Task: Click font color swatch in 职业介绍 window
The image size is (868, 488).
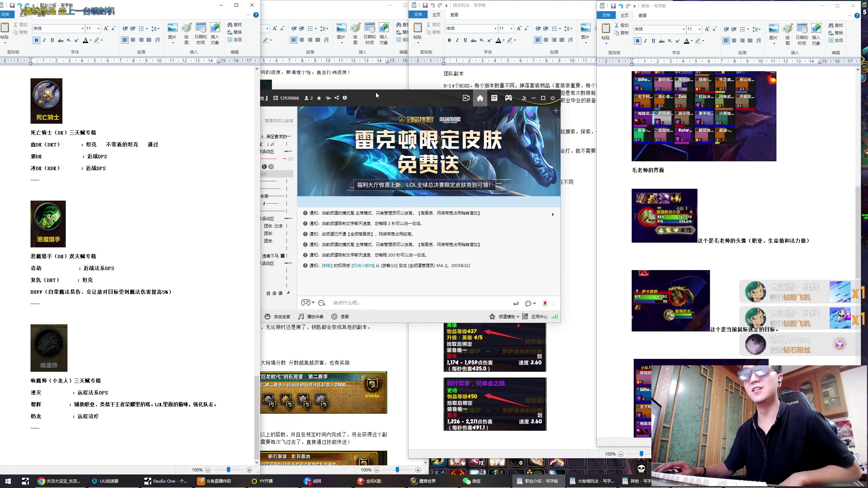Action: pos(85,40)
